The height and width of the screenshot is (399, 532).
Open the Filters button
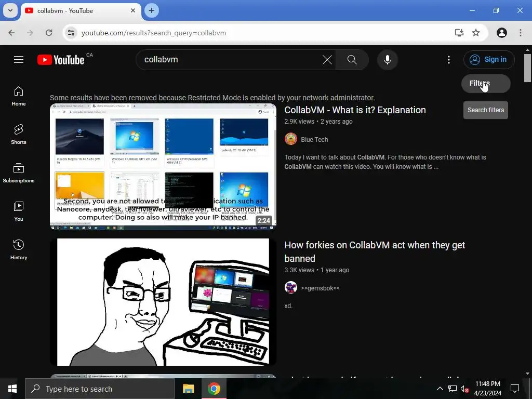coord(486,84)
